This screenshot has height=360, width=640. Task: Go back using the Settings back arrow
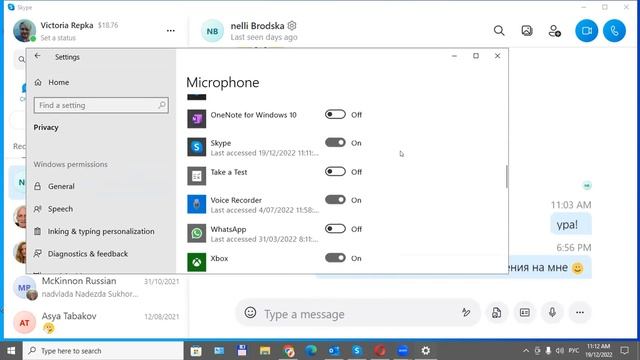point(38,56)
